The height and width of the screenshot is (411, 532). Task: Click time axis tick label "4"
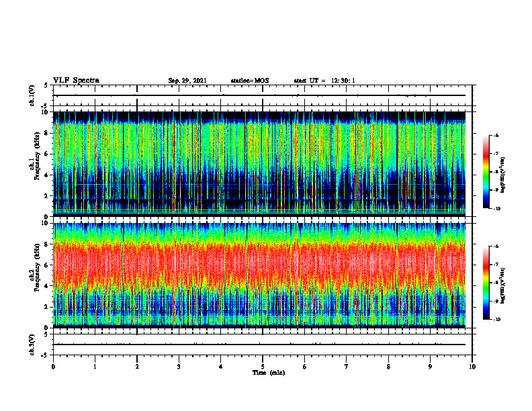pos(221,367)
